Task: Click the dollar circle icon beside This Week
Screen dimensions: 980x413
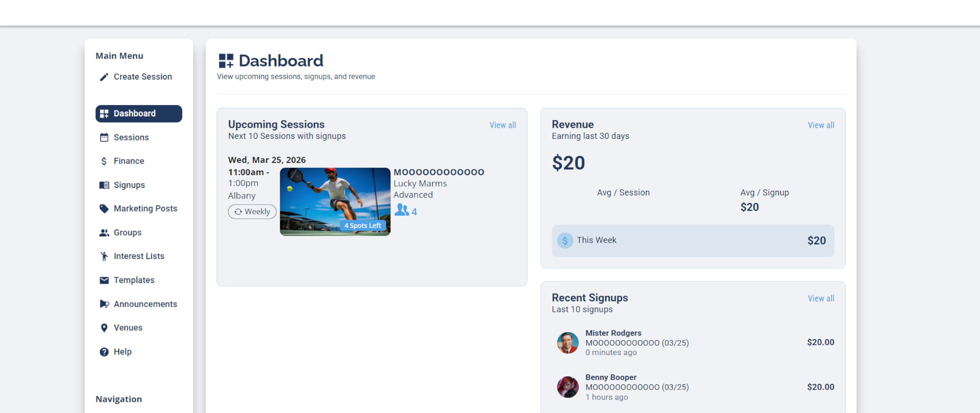Action: (x=565, y=241)
